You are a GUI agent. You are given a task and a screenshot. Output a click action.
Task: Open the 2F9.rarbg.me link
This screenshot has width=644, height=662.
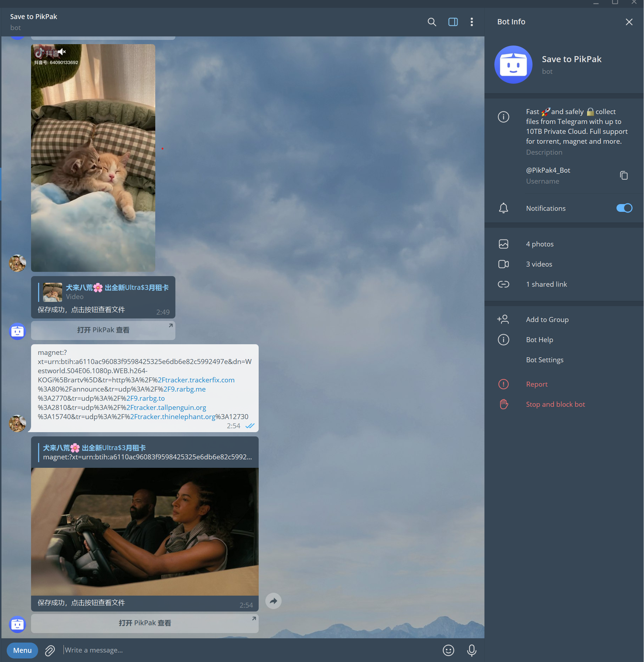pyautogui.click(x=185, y=389)
